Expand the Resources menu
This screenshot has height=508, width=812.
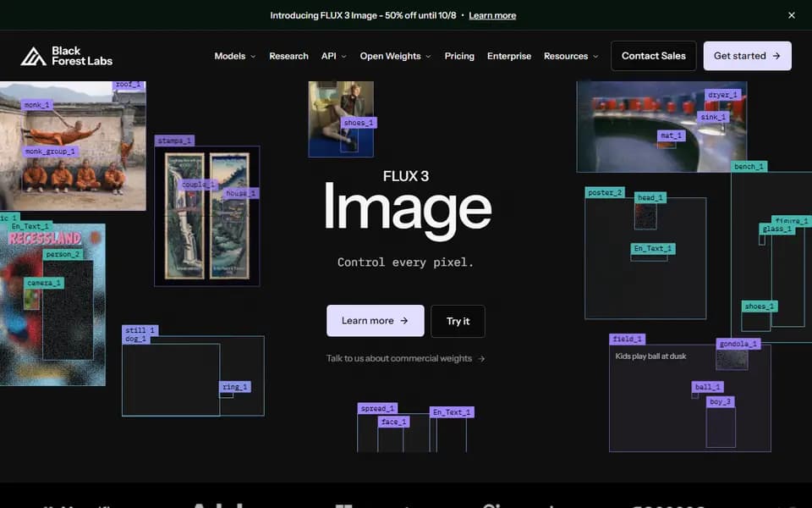pyautogui.click(x=571, y=56)
